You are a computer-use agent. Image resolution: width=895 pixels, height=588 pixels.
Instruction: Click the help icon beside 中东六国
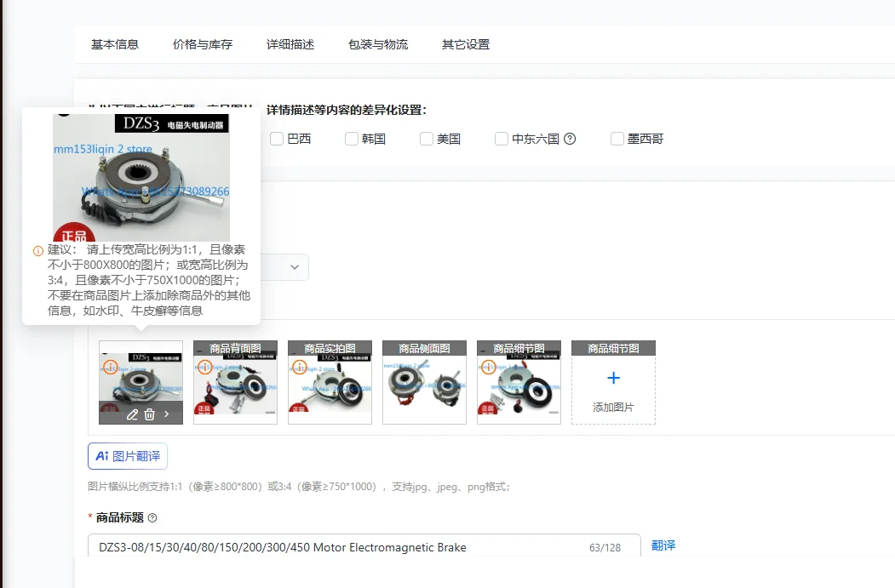point(570,139)
